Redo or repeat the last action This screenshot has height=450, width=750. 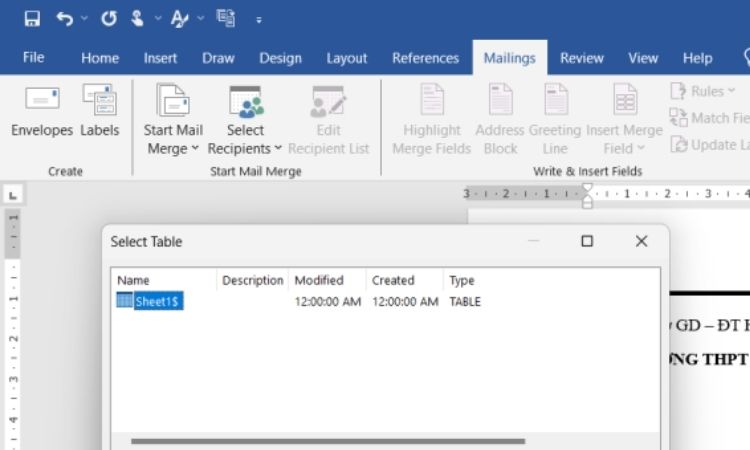[109, 19]
